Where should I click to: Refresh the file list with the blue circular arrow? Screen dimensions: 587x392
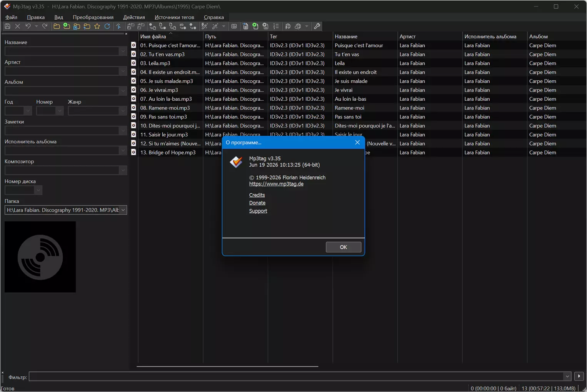[107, 26]
